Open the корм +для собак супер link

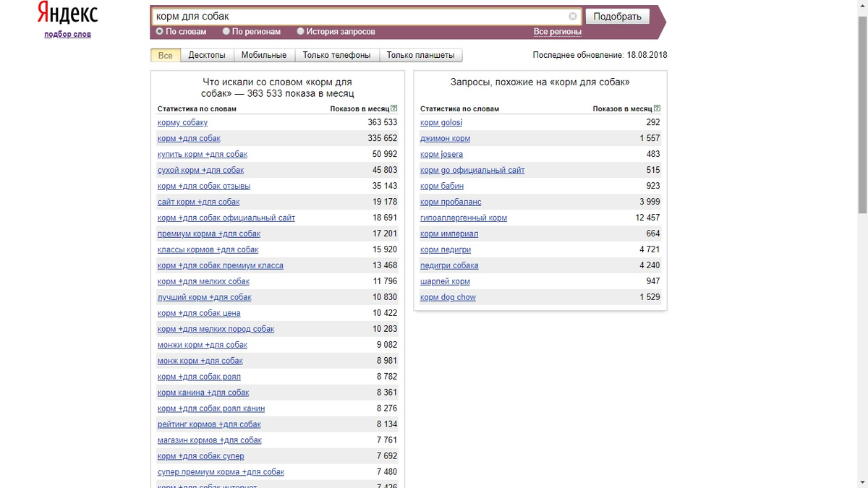coord(200,456)
